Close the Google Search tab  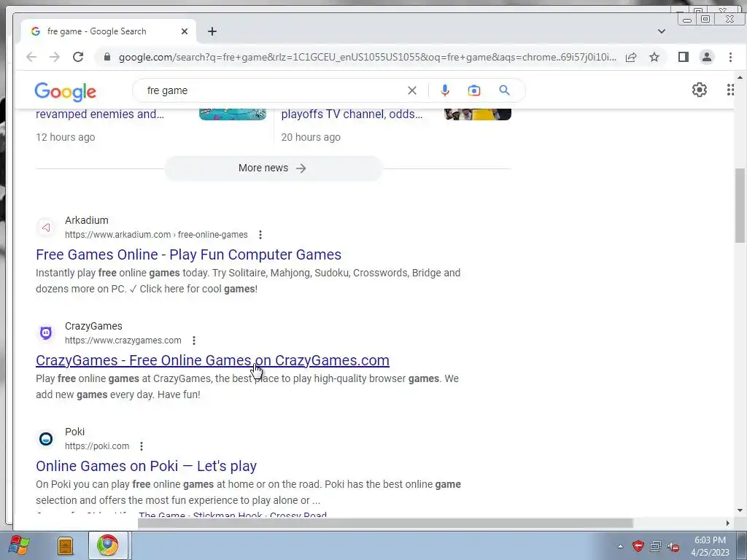[x=185, y=31]
